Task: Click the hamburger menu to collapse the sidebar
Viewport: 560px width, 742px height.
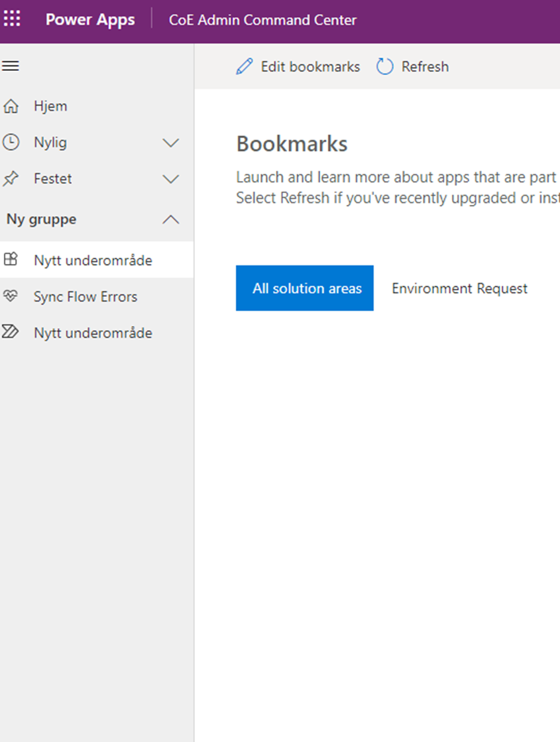Action: pos(11,66)
